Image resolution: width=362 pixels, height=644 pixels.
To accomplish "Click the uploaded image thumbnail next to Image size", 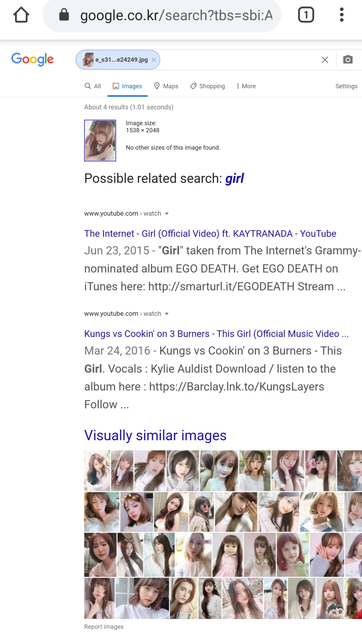I will click(x=100, y=140).
